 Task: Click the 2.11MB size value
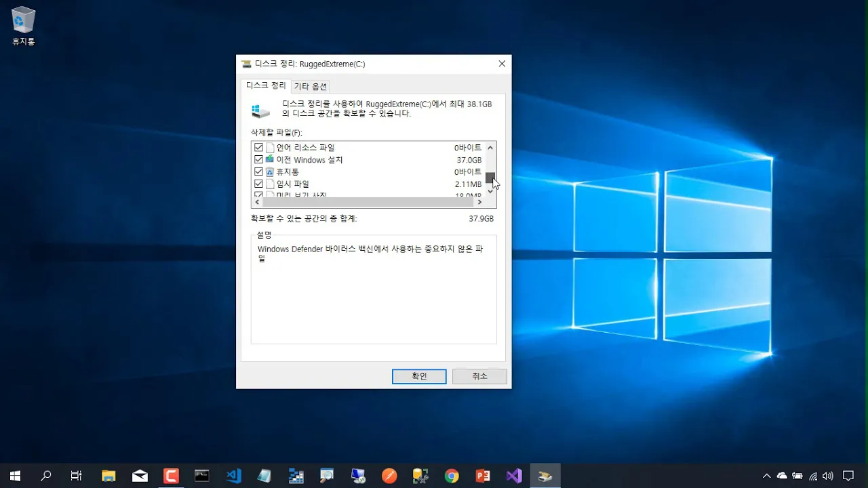pyautogui.click(x=469, y=184)
